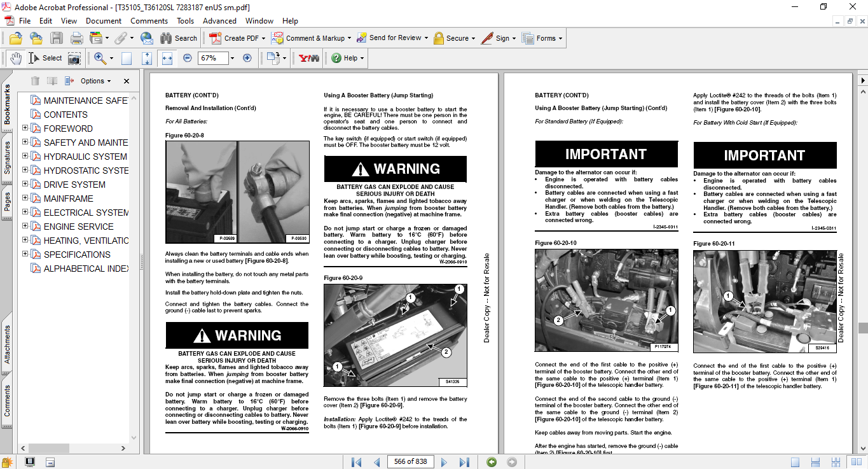Click the Zoom In magnifier tool

pos(100,58)
